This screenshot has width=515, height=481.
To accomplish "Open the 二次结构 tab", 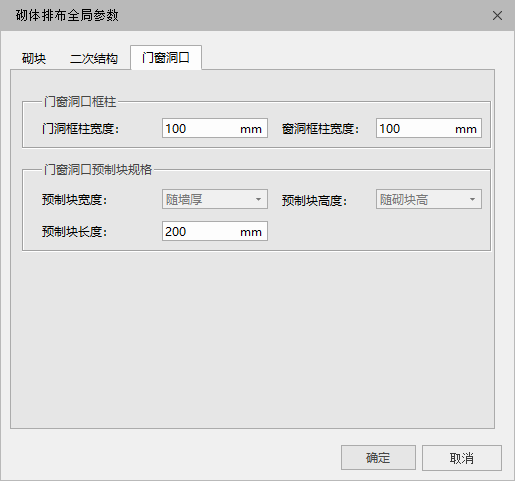I will 94,58.
